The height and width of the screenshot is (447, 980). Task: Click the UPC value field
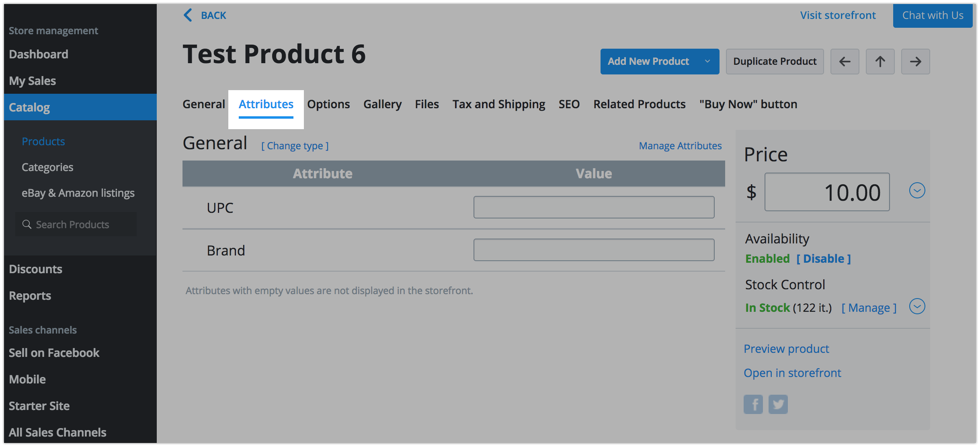click(594, 207)
